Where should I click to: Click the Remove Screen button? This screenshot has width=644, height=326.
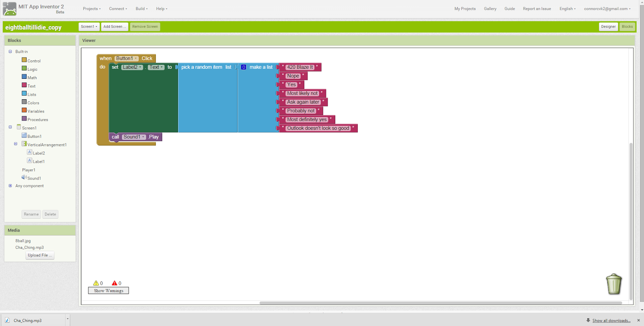[145, 27]
